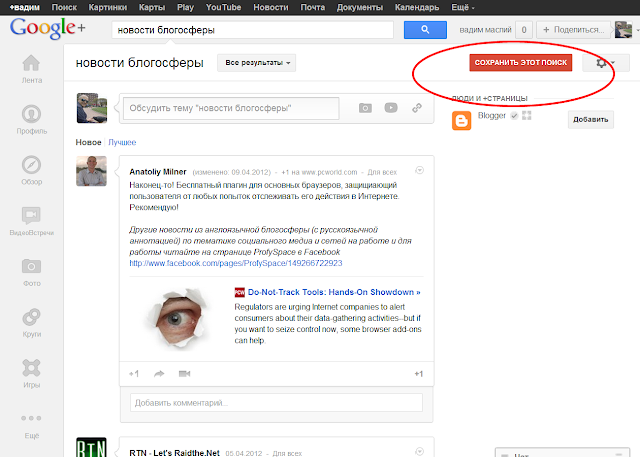
Task: Open the gear settings dropdown
Action: click(606, 63)
